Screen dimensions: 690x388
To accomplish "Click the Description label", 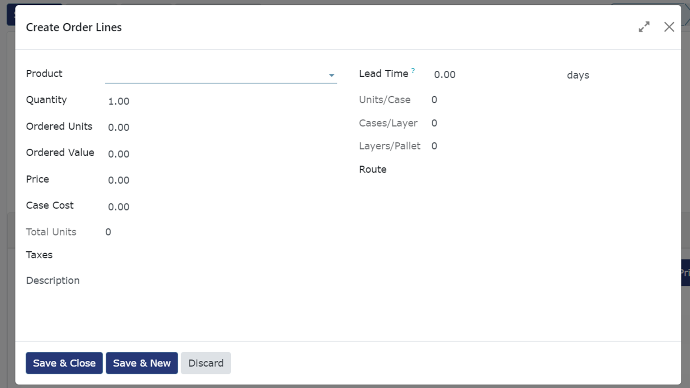I will [x=53, y=281].
